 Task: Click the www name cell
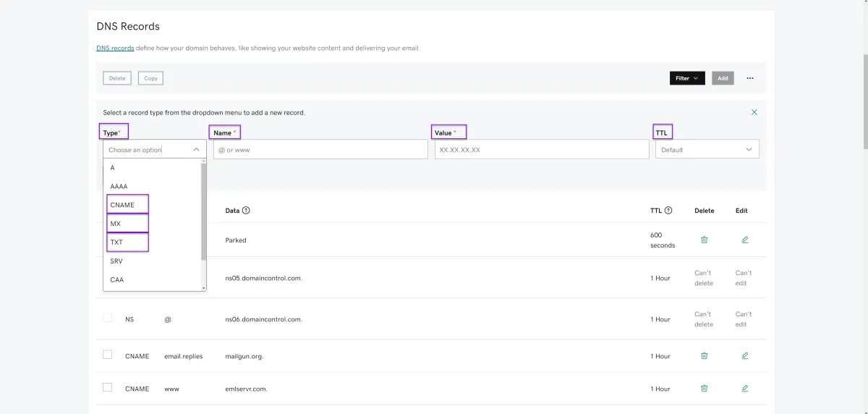pos(171,389)
